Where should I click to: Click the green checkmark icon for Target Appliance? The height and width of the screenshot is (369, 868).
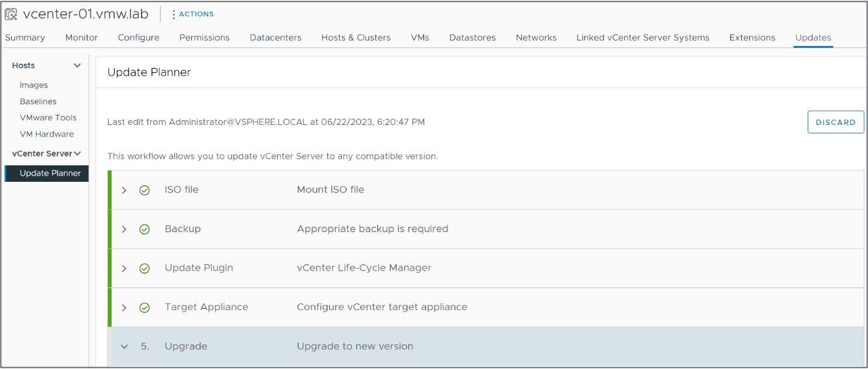click(144, 307)
